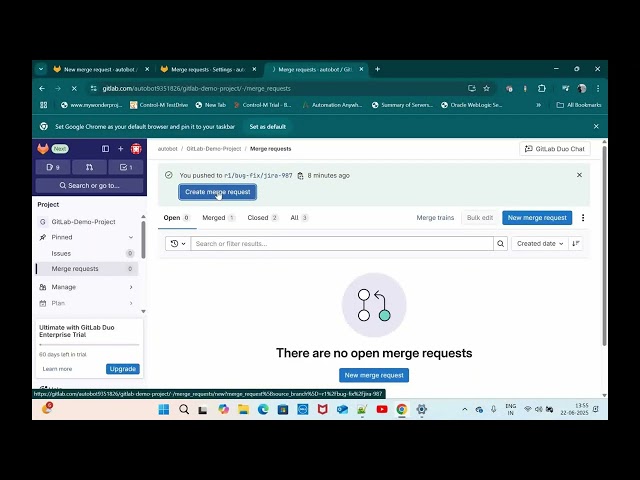The width and height of the screenshot is (640, 480).
Task: Show more bookmarks chevron
Action: pyautogui.click(x=538, y=105)
